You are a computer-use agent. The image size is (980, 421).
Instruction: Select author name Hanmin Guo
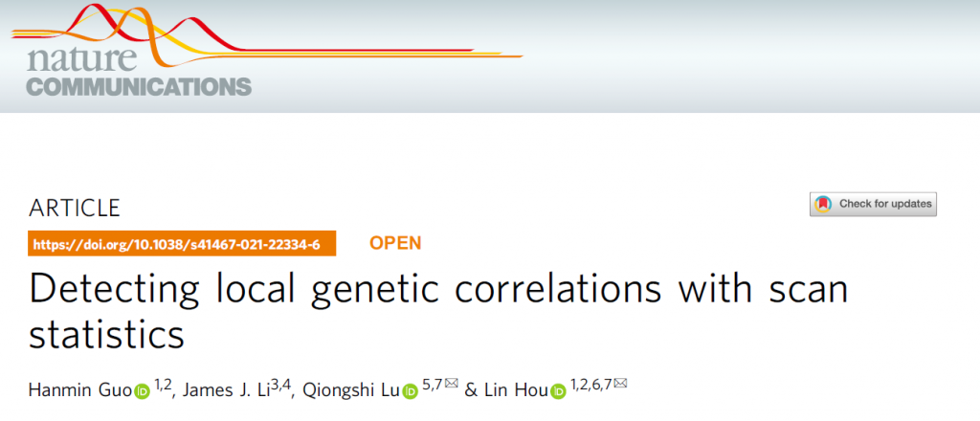pos(81,389)
